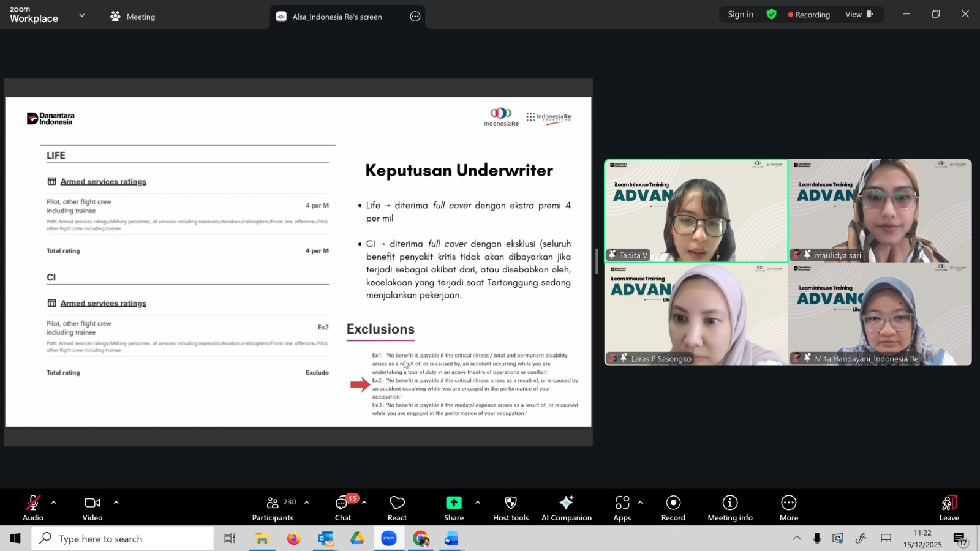
Task: Launch the AI Companion
Action: [x=566, y=508]
